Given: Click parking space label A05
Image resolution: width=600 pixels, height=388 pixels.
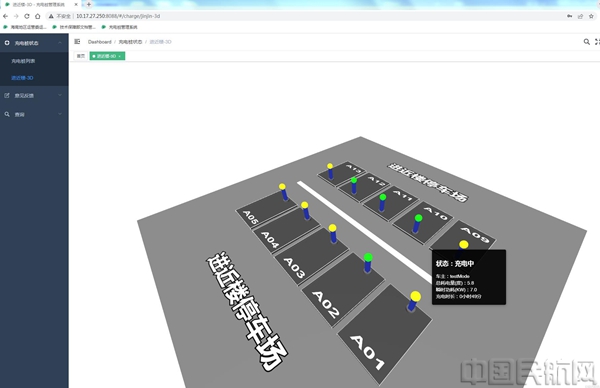Looking at the screenshot, I should tap(251, 217).
